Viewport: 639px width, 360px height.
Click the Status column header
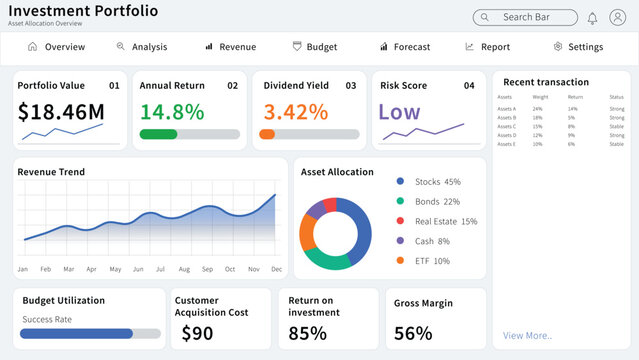617,97
